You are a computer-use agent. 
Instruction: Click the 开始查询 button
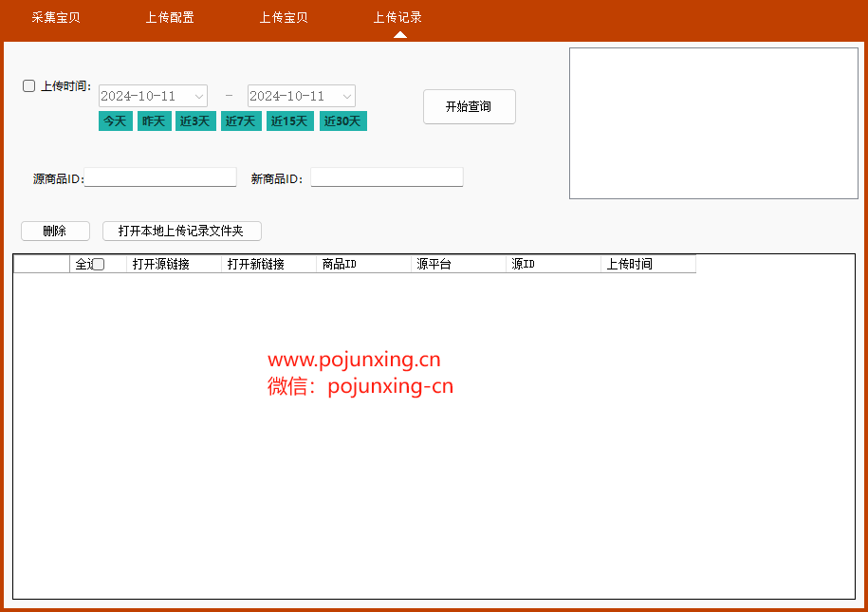tap(470, 107)
